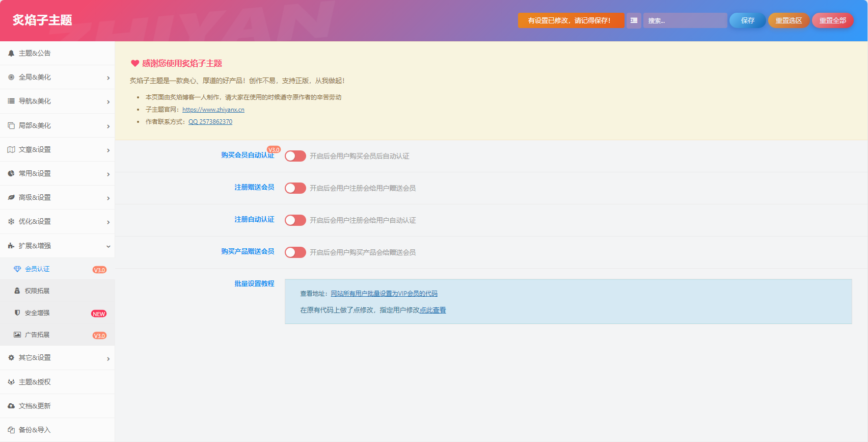Click the pie chart icon beside 常用&设置
This screenshot has height=442, width=868.
pos(11,173)
